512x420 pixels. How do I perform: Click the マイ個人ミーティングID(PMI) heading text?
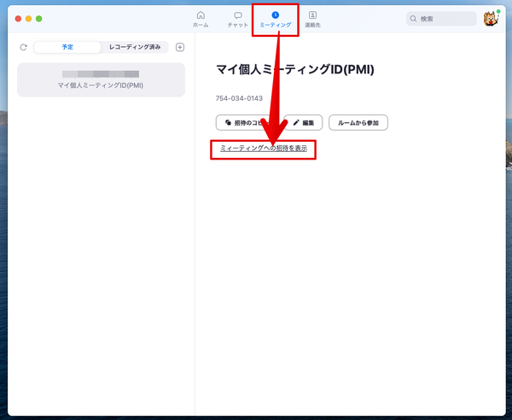(x=295, y=69)
